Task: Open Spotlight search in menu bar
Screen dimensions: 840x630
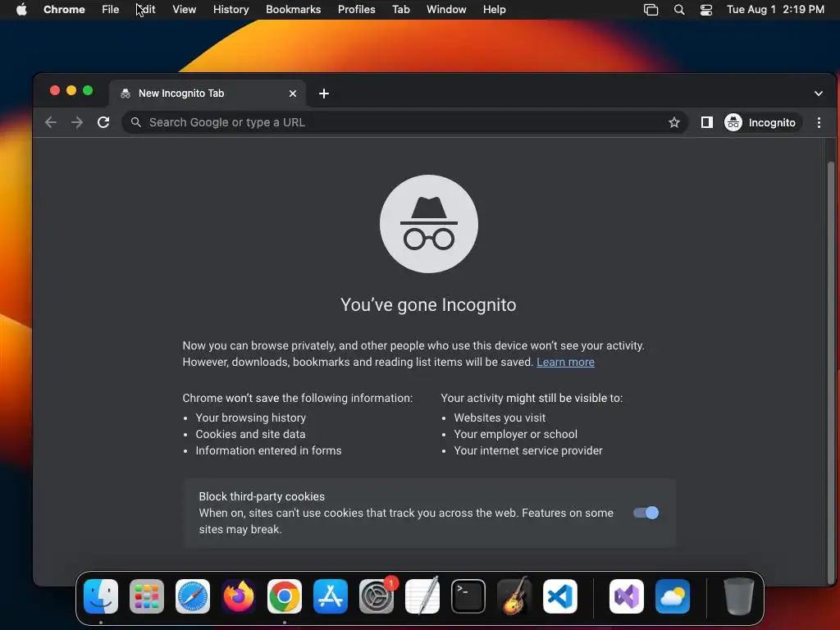Action: [678, 10]
